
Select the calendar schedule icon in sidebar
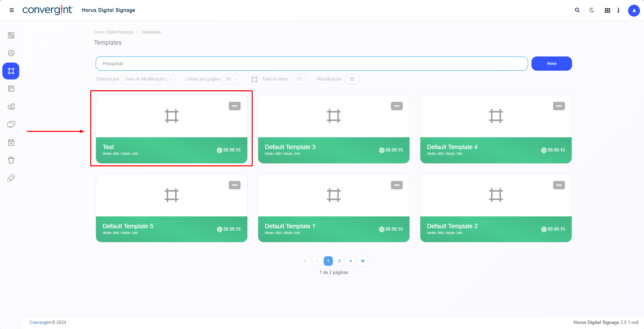pos(11,142)
